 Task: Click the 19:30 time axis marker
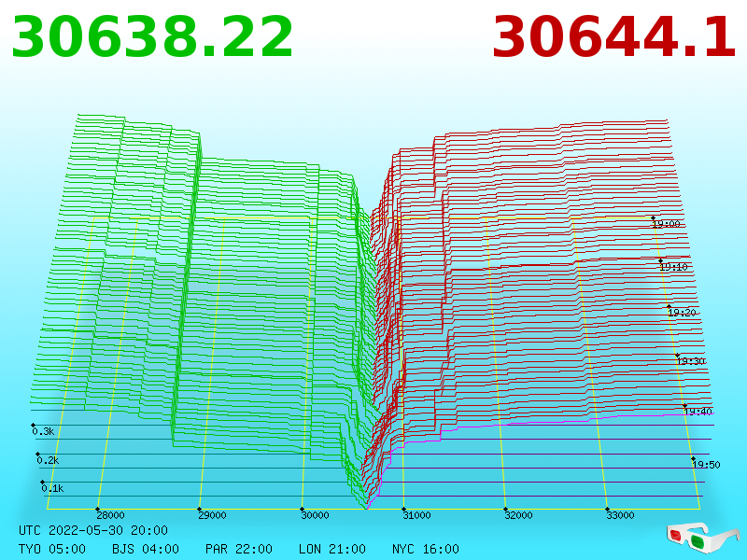click(691, 361)
